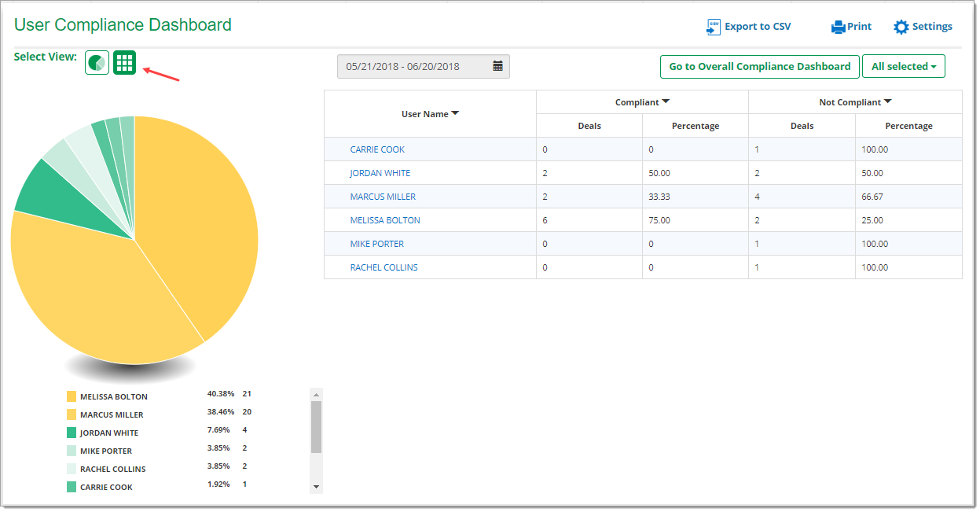Open RACHEL COLLINS user link
This screenshot has height=512, width=980.
384,267
